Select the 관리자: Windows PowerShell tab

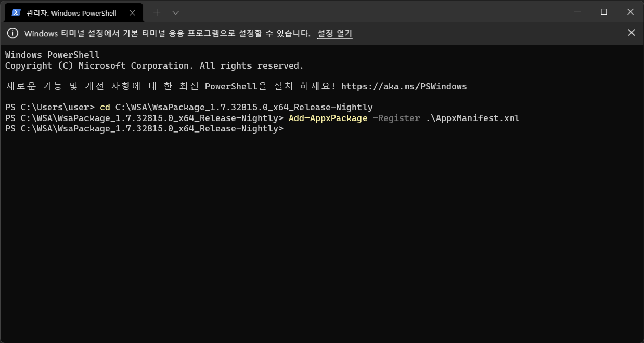click(73, 12)
